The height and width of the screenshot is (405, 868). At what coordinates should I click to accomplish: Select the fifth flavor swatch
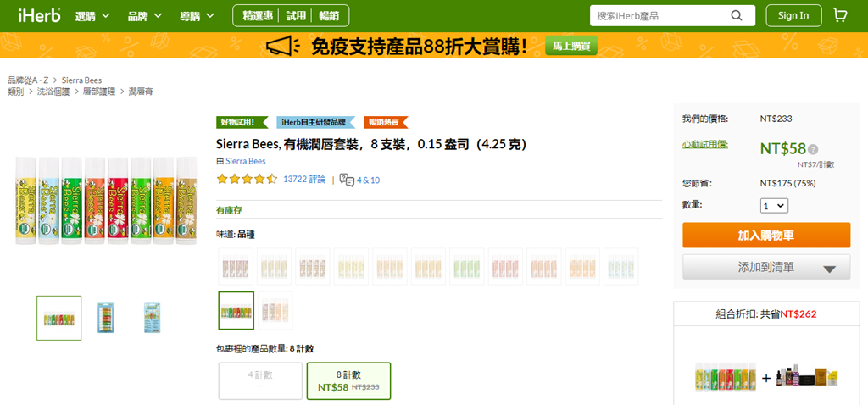[x=390, y=266]
